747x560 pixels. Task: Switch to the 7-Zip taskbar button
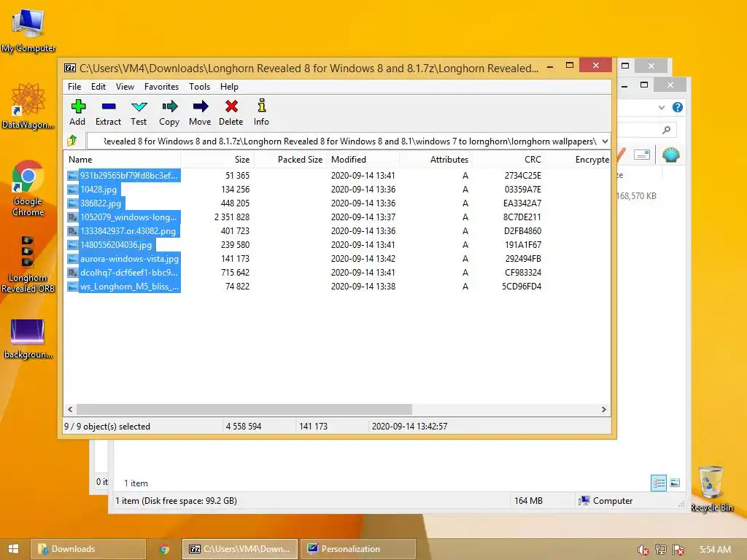240,549
